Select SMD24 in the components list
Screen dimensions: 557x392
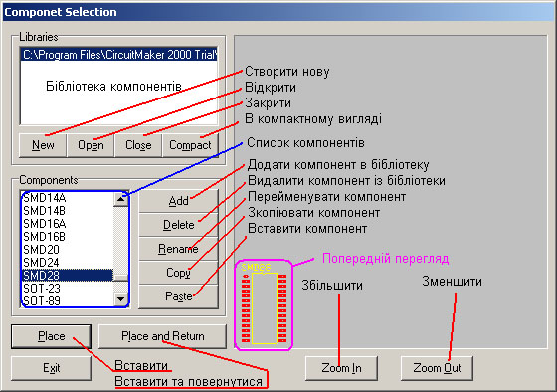pos(68,263)
